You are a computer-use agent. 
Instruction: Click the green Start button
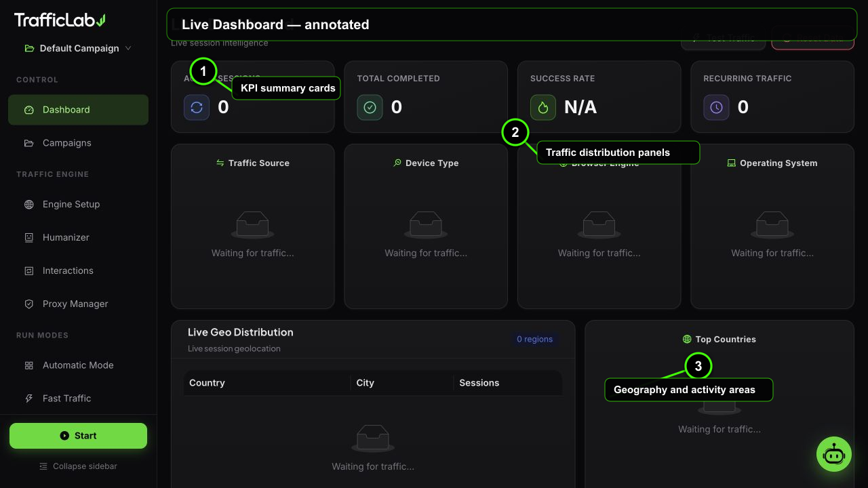78,436
